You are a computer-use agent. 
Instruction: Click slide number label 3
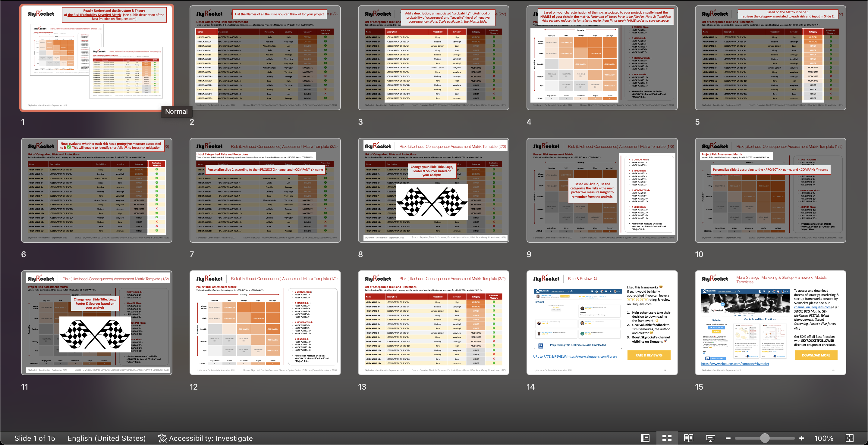click(x=360, y=122)
